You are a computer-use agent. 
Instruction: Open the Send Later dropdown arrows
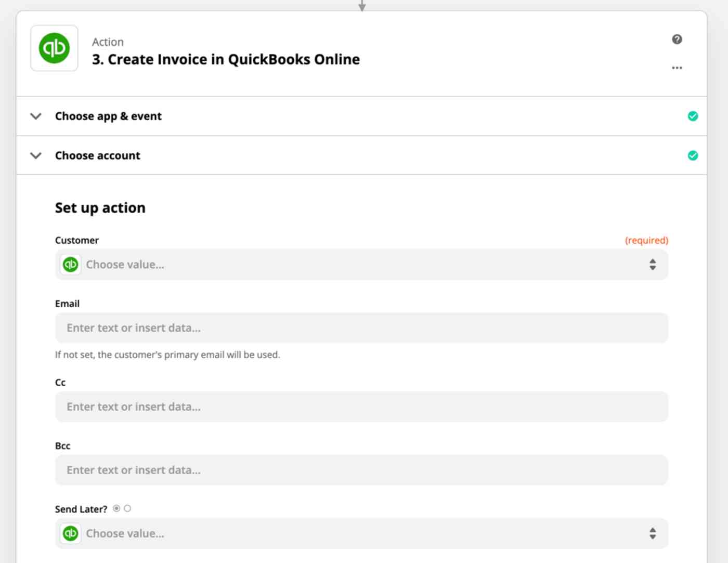click(x=653, y=533)
